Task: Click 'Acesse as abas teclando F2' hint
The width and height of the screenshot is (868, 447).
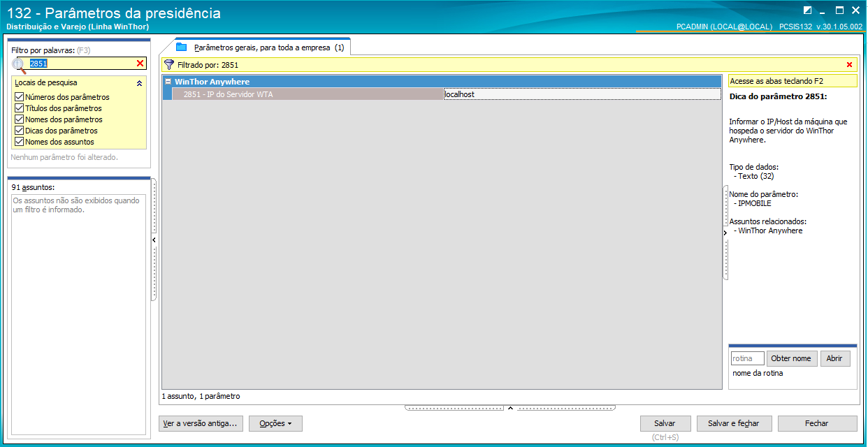Action: pyautogui.click(x=793, y=81)
